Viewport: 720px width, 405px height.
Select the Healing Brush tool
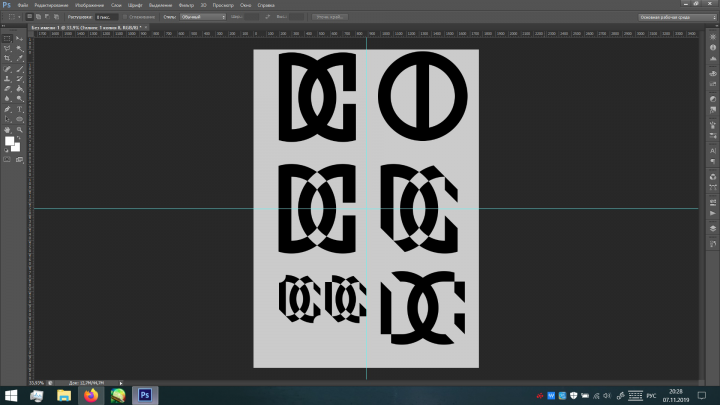[7, 69]
